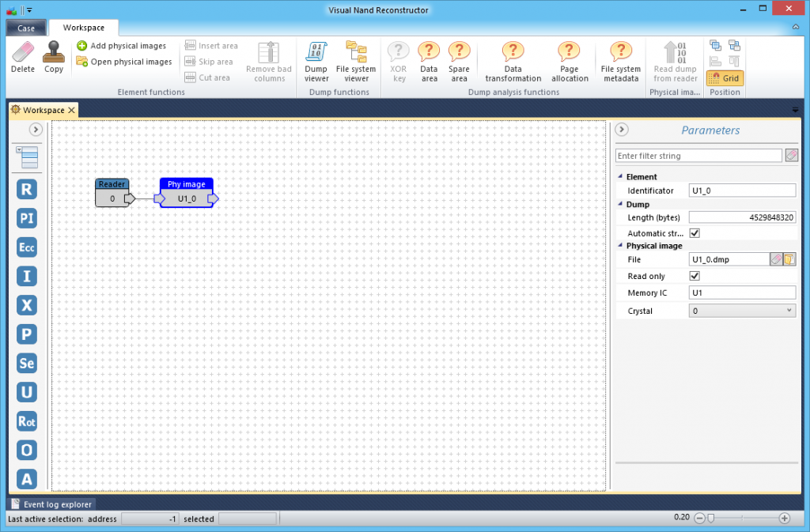The height and width of the screenshot is (532, 810).
Task: Select the Workspace ribbon tab
Action: coord(84,28)
